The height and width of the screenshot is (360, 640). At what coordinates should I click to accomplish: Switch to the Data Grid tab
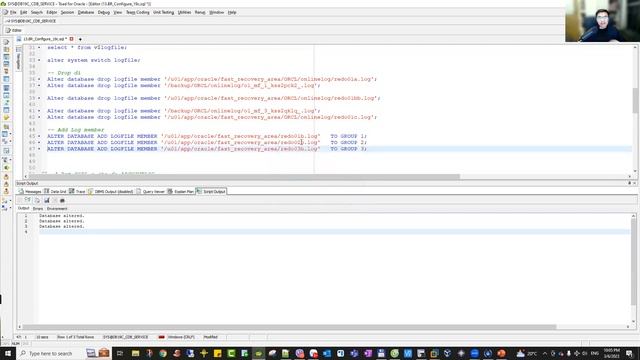(x=55, y=191)
